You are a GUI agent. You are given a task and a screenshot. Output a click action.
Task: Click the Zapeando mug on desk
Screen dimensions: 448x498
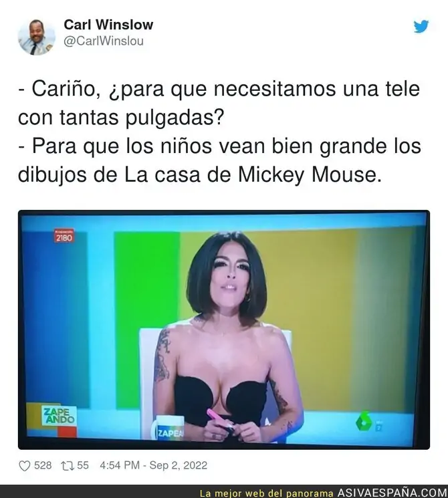point(167,427)
